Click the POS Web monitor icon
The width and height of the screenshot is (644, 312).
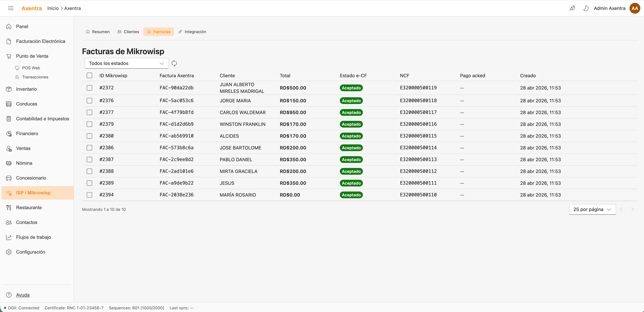pyautogui.click(x=17, y=68)
